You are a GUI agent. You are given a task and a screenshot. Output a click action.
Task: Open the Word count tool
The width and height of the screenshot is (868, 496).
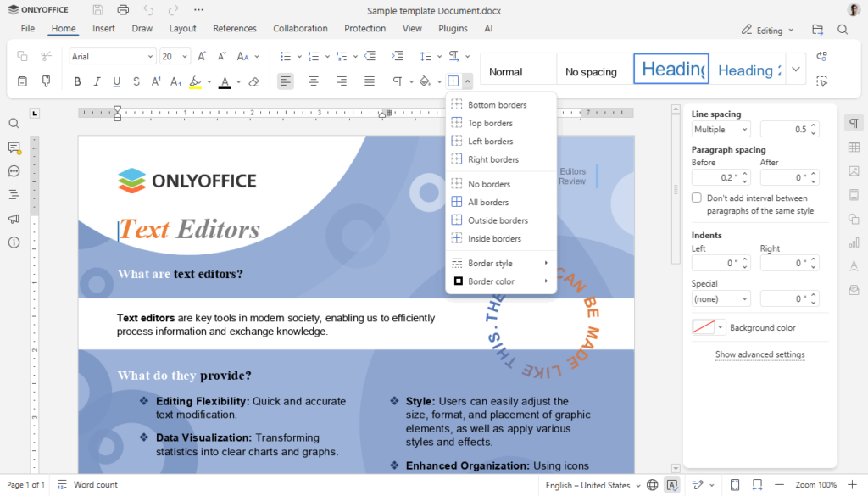(x=87, y=485)
